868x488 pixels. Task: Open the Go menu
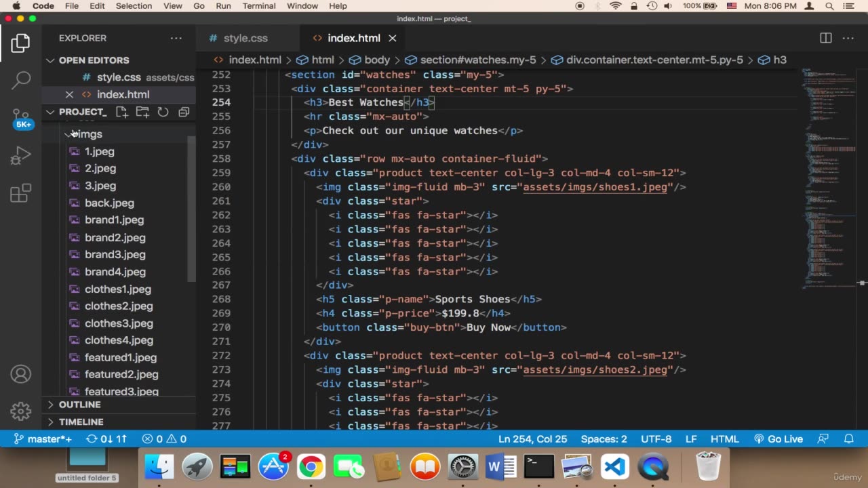click(199, 6)
